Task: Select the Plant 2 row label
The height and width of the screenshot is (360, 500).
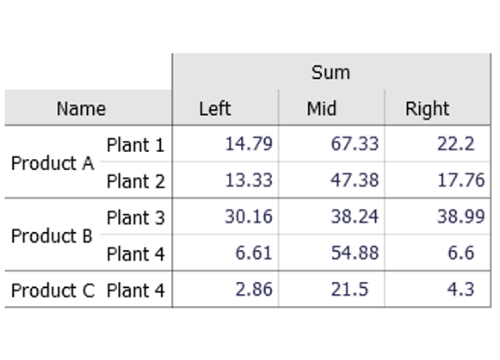Action: click(136, 181)
